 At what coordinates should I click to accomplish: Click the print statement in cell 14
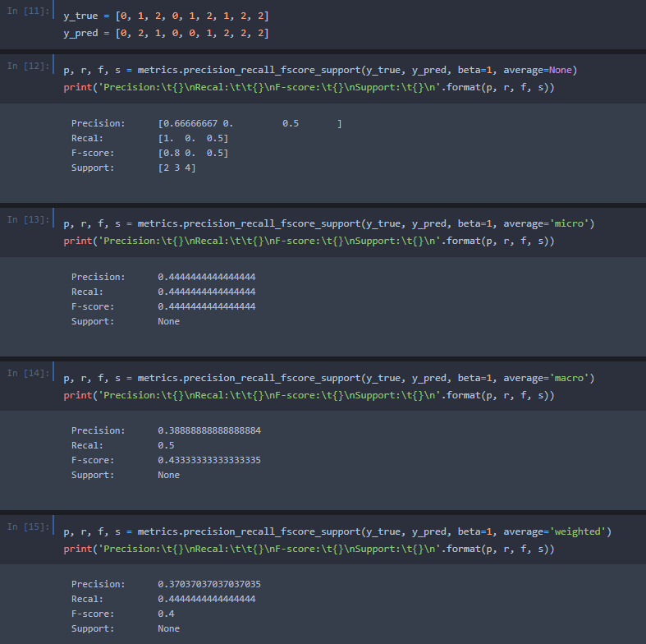(x=309, y=395)
